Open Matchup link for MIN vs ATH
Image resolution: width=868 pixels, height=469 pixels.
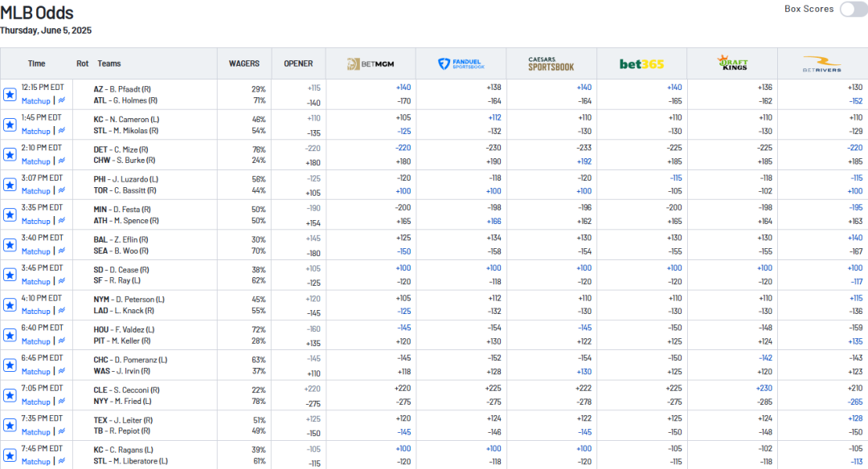pyautogui.click(x=35, y=221)
